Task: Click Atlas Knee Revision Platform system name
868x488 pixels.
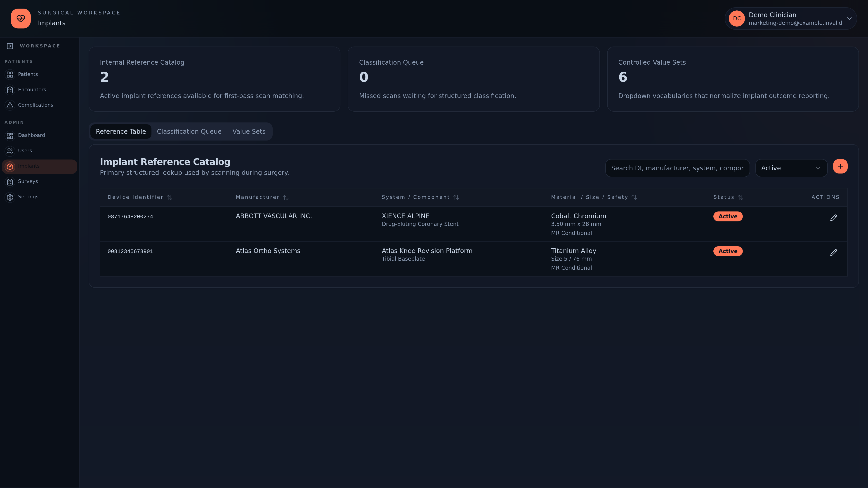Action: pos(427,251)
